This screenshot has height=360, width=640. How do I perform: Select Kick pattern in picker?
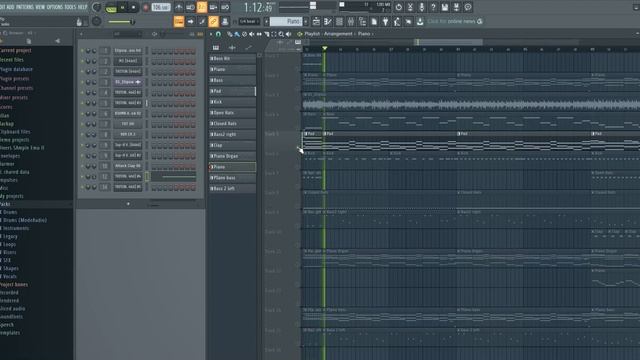232,102
